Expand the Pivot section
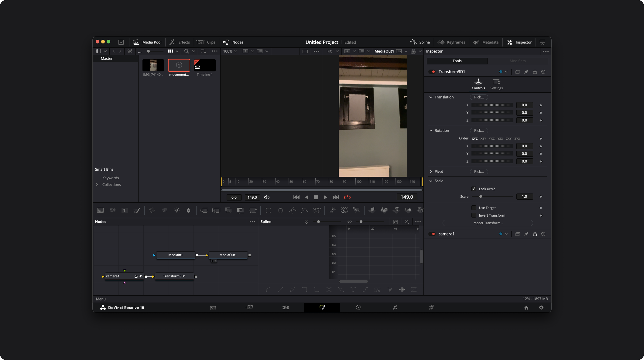644x360 pixels. (x=431, y=172)
